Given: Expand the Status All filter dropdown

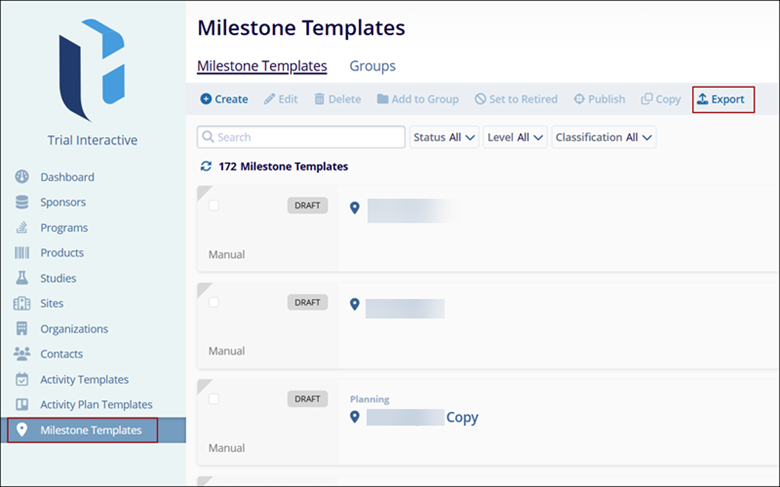Looking at the screenshot, I should [444, 137].
